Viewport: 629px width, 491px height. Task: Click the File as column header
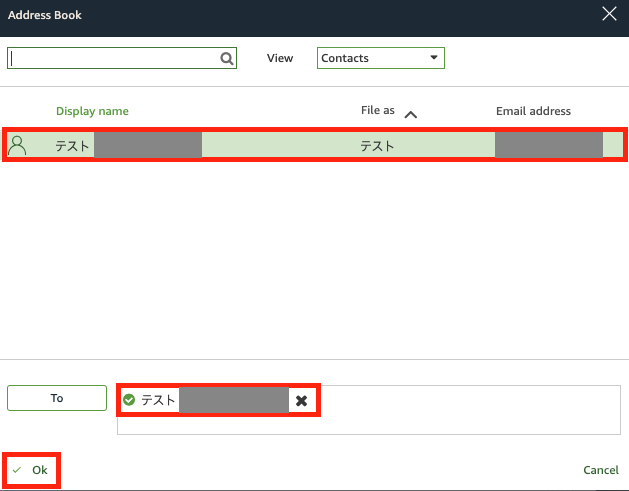pyautogui.click(x=377, y=111)
